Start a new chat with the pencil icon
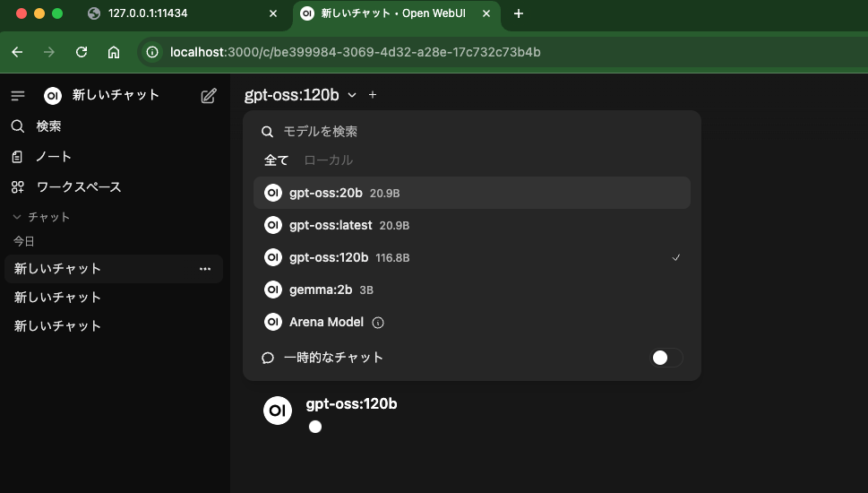The image size is (868, 493). tap(209, 96)
